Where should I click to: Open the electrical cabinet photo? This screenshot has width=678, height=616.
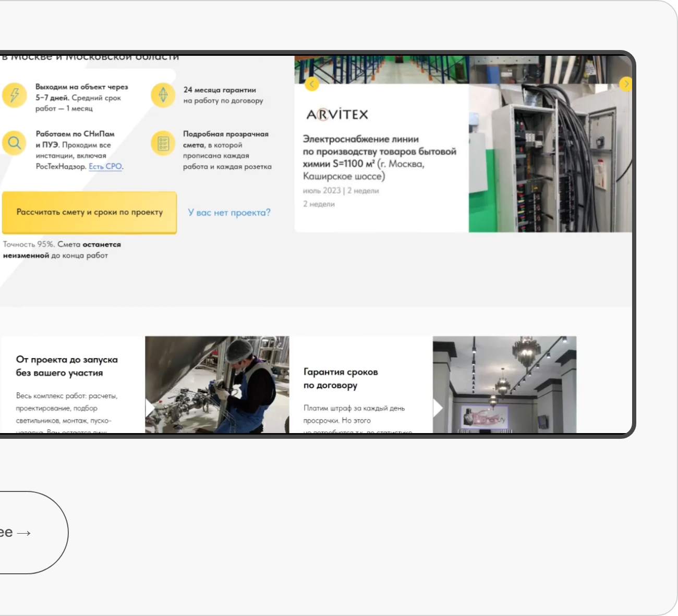[550, 158]
